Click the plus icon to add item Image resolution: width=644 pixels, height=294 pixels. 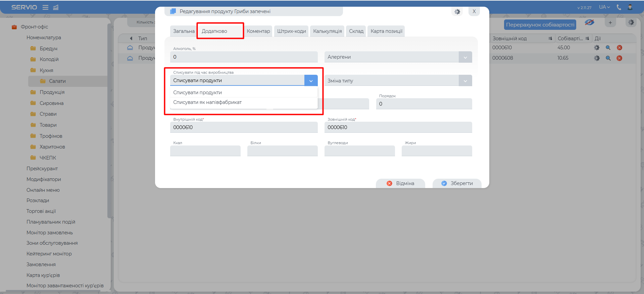(610, 23)
